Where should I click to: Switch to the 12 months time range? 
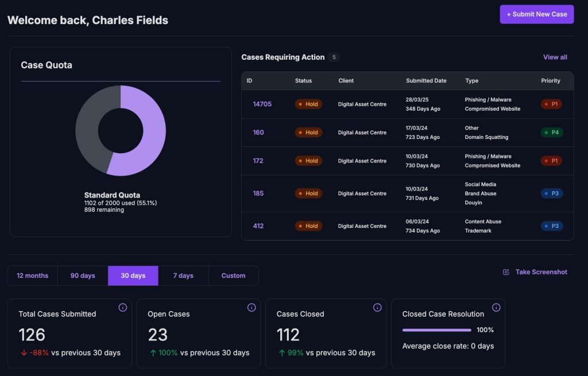(x=33, y=276)
